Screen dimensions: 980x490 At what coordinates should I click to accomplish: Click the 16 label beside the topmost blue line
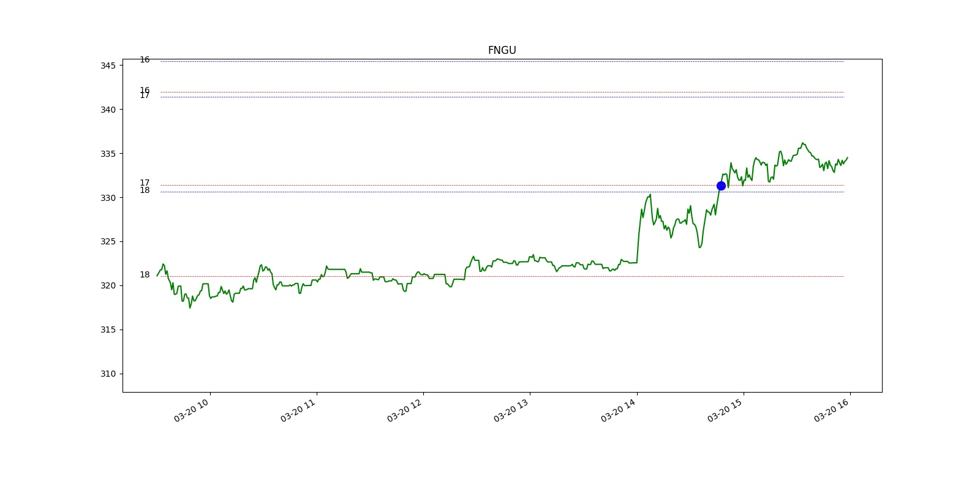pos(145,59)
